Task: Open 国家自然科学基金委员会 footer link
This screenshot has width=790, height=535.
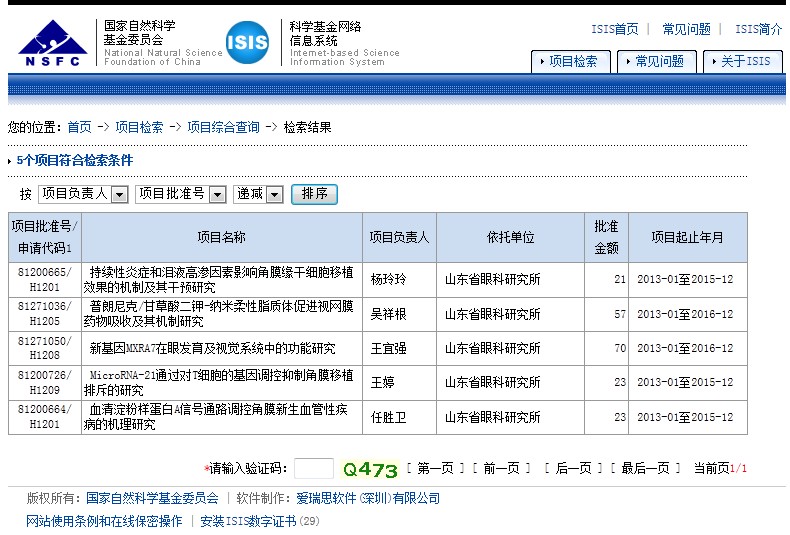Action: click(x=152, y=498)
